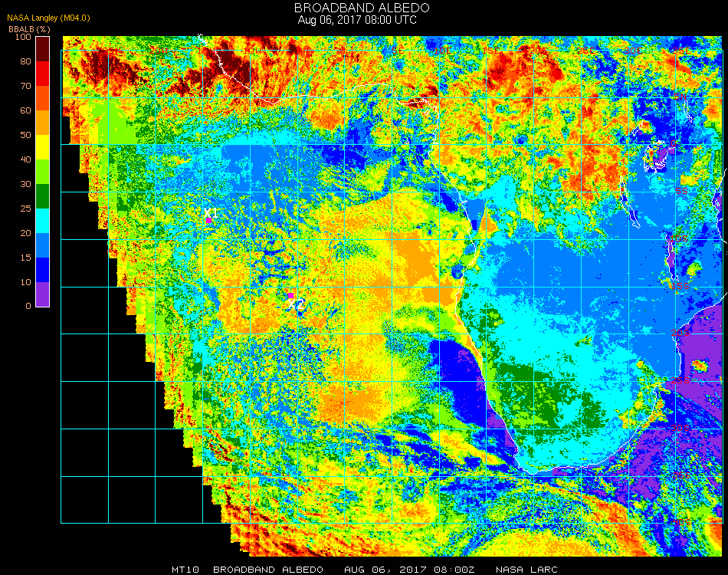This screenshot has width=728, height=575.
Task: Click the 5S latitude label
Action: pos(681,192)
